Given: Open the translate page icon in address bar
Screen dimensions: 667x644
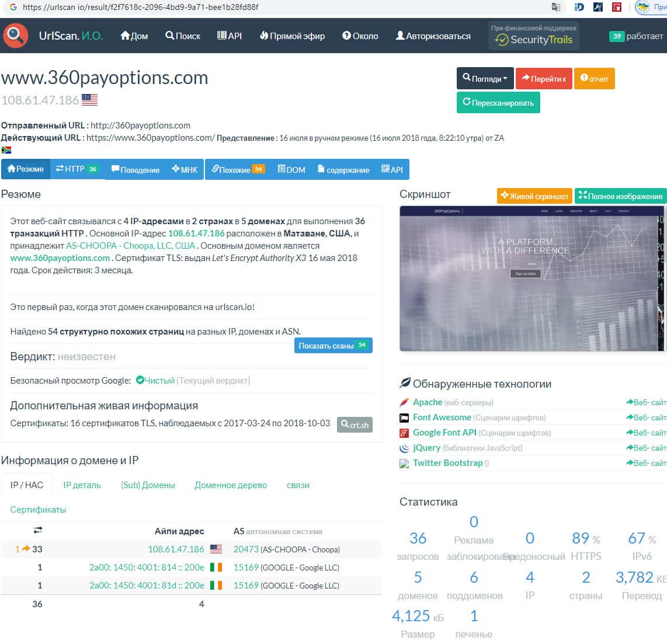Looking at the screenshot, I should 555,7.
